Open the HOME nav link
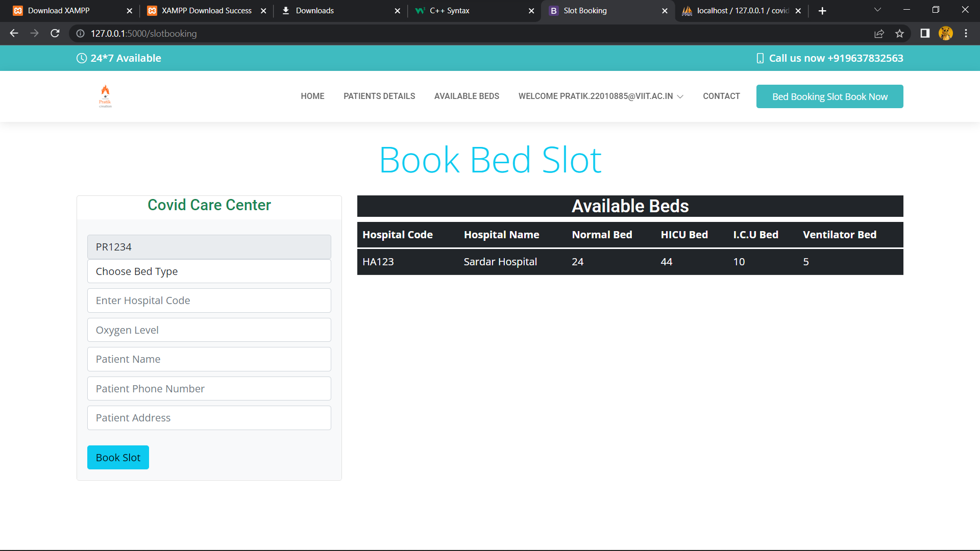This screenshot has width=980, height=551. tap(312, 96)
